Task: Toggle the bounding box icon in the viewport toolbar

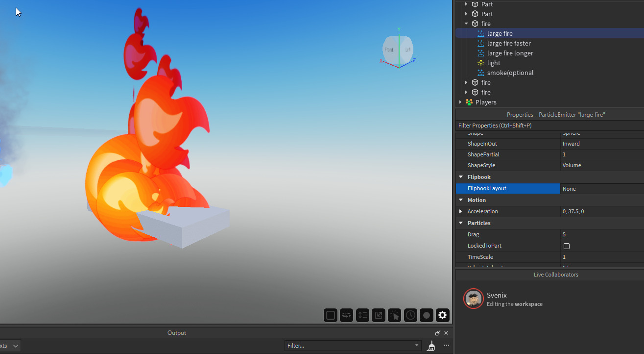Action: coord(331,315)
